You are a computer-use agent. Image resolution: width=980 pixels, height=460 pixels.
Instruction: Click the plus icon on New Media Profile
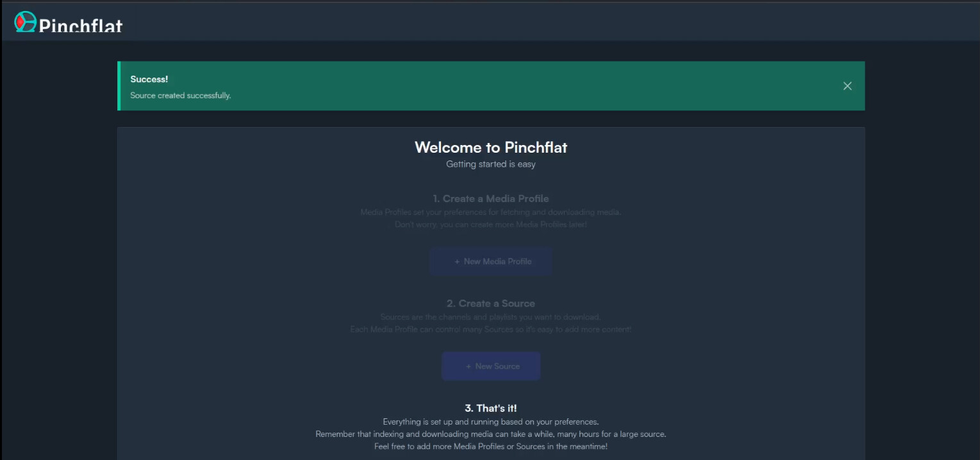[457, 262]
